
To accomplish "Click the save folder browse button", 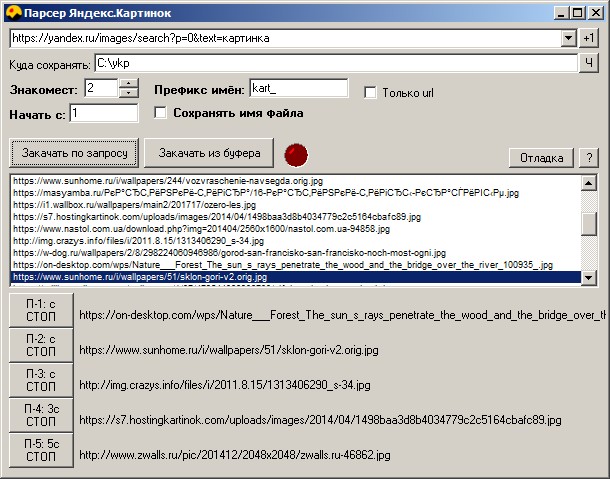I will (x=589, y=63).
